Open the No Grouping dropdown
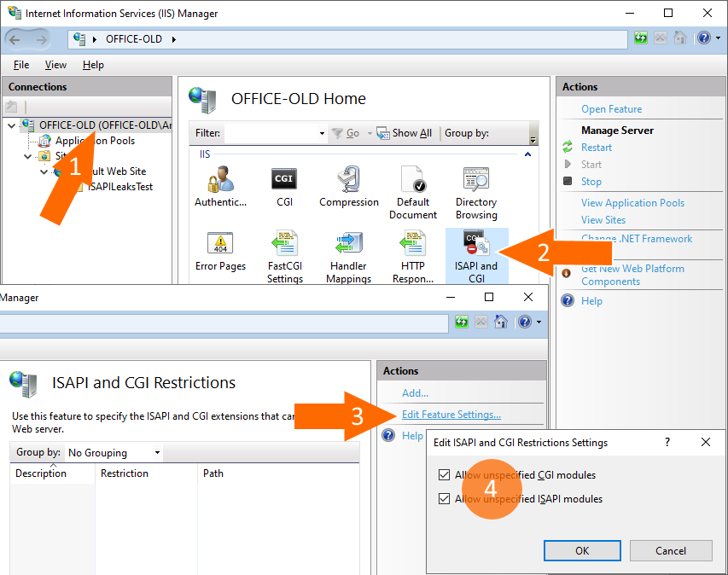Screen dimensions: 728x575 click(x=112, y=452)
